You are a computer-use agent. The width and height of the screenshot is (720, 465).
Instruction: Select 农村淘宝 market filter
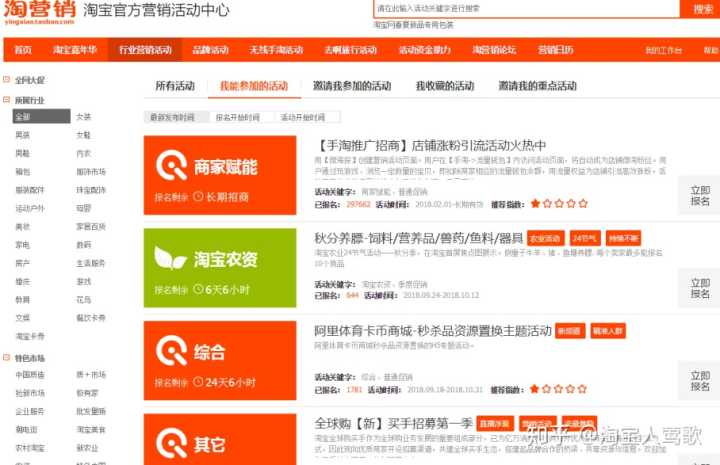[30, 448]
